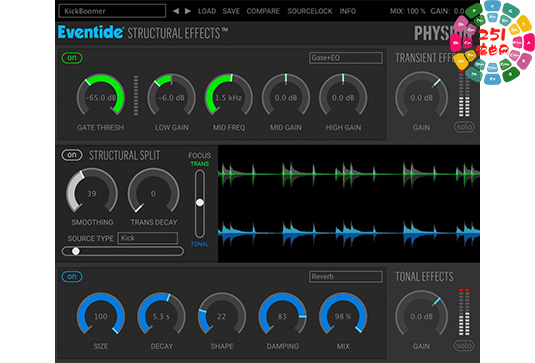Image resolution: width=535 pixels, height=363 pixels.
Task: Solo the Transient Effects channel
Action: [x=464, y=127]
